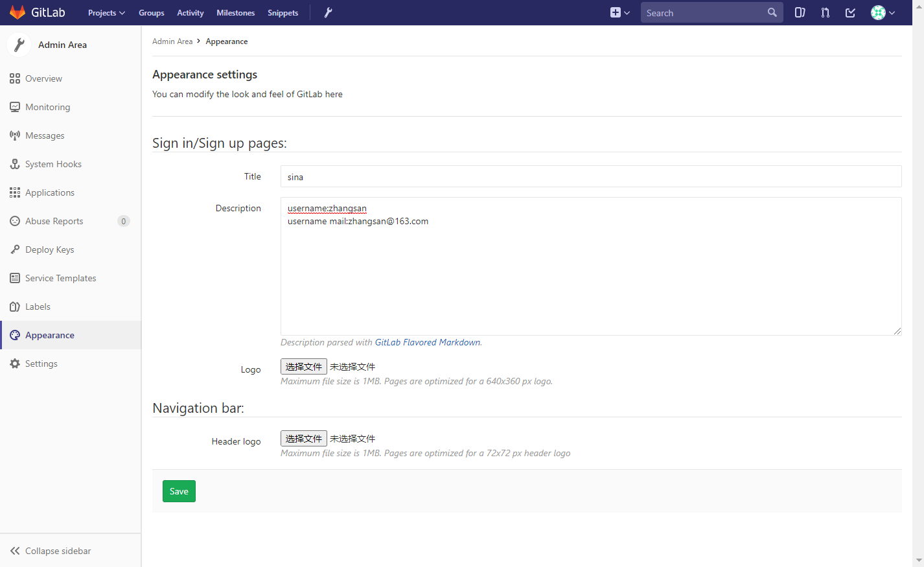Focus the Title input field
Screen dimensions: 924x567
click(x=591, y=176)
